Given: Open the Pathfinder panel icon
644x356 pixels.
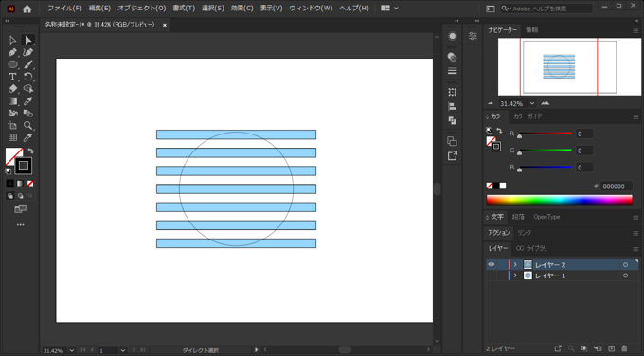Looking at the screenshot, I should (452, 121).
